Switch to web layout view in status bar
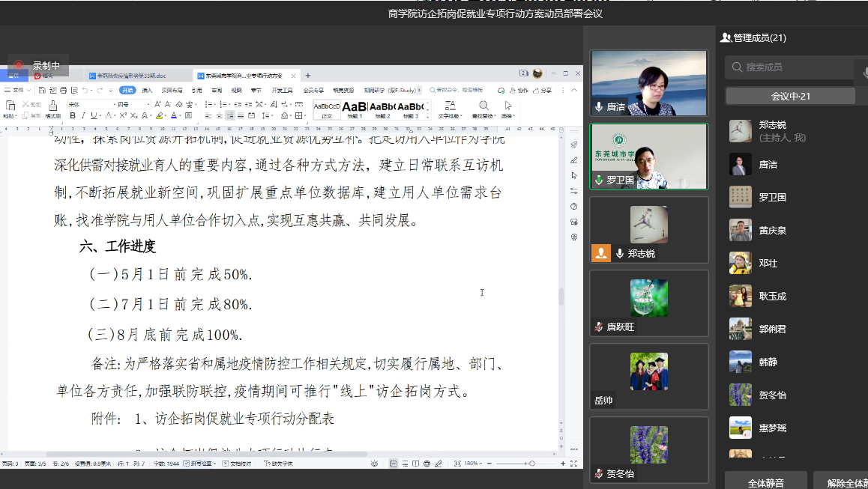Image resolution: width=868 pixels, height=489 pixels. pos(427,464)
